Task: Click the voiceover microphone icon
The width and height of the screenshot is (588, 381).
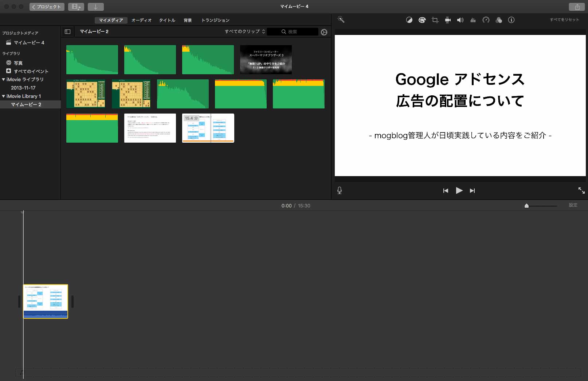Action: pos(340,190)
